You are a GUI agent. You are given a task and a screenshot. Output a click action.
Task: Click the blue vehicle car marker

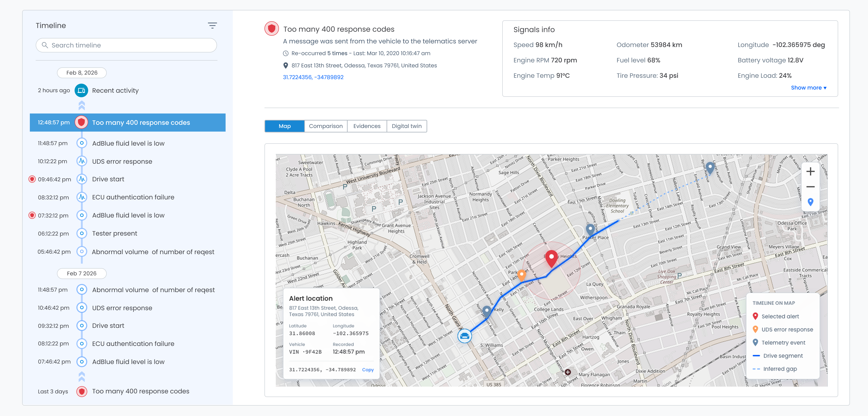point(464,336)
